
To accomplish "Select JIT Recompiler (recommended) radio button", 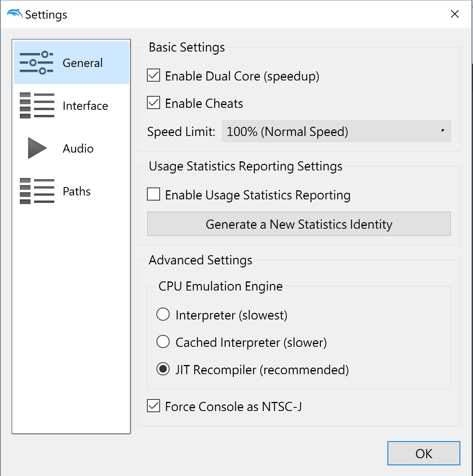I will coord(163,369).
